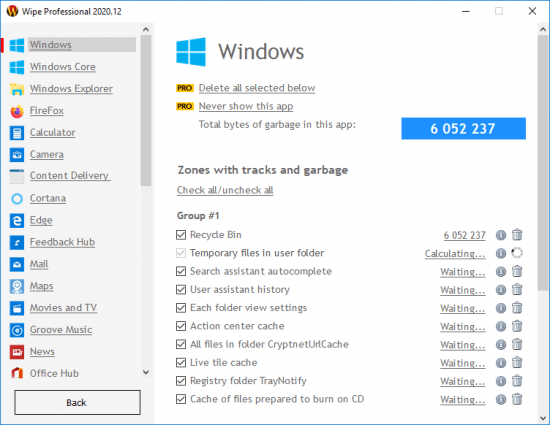Click the Cortana circle icon
This screenshot has height=425, width=550.
[17, 199]
